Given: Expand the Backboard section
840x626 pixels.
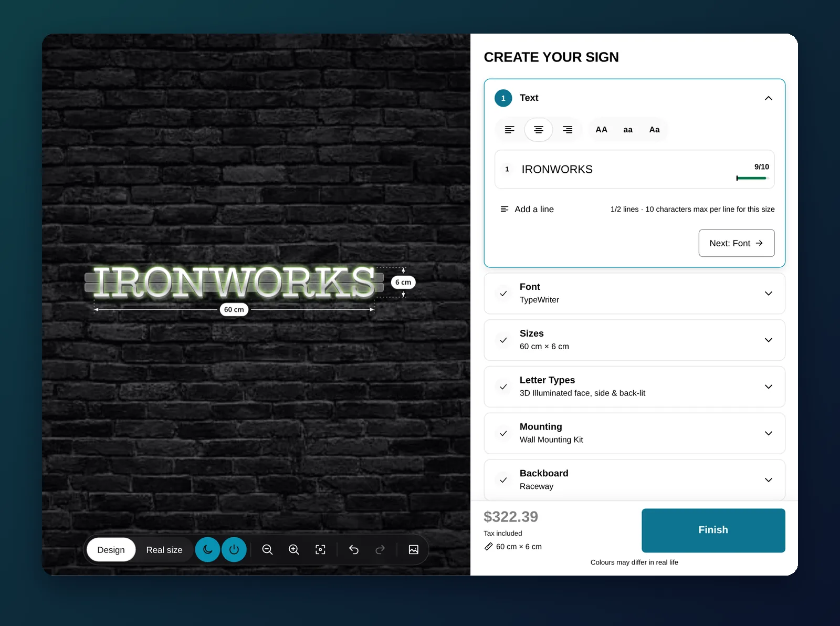Looking at the screenshot, I should tap(634, 480).
